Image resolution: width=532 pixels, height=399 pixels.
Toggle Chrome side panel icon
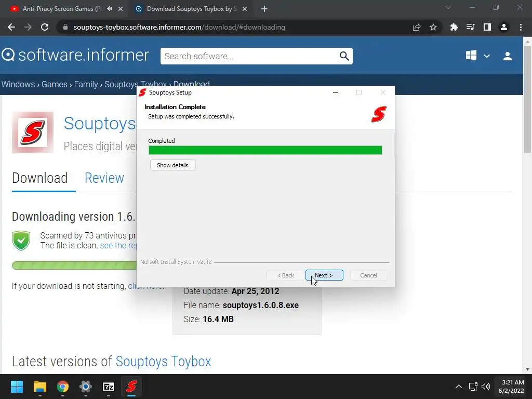click(487, 27)
